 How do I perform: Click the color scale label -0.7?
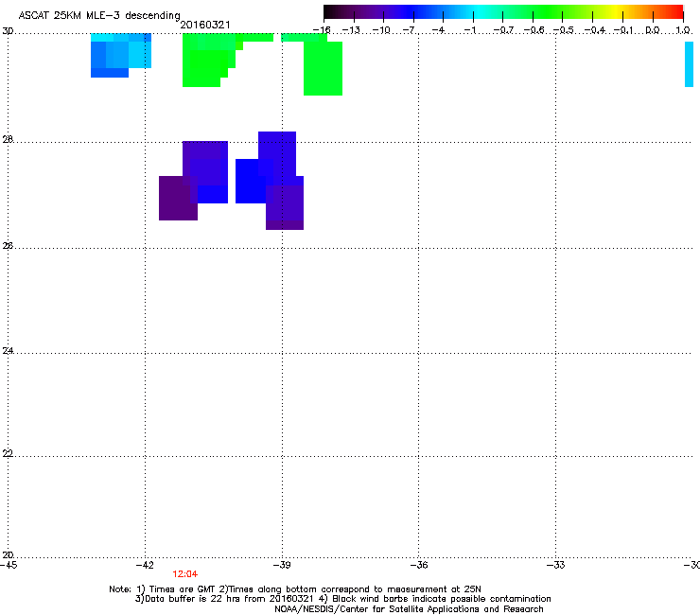pos(503,30)
